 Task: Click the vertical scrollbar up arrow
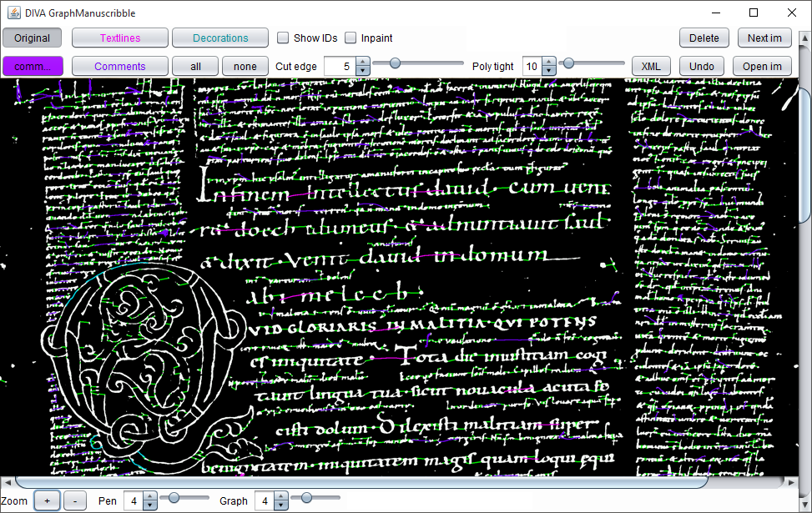[805, 38]
